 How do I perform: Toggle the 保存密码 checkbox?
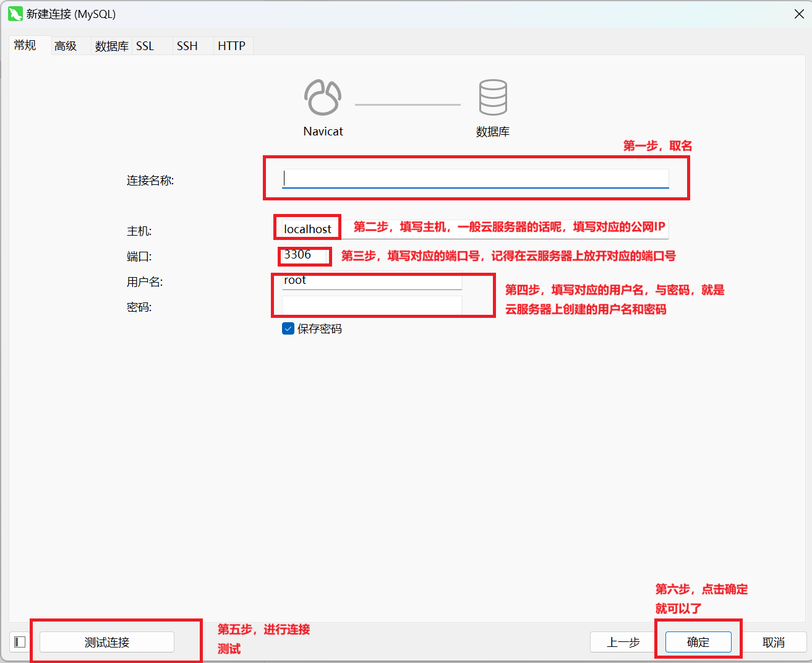tap(288, 329)
